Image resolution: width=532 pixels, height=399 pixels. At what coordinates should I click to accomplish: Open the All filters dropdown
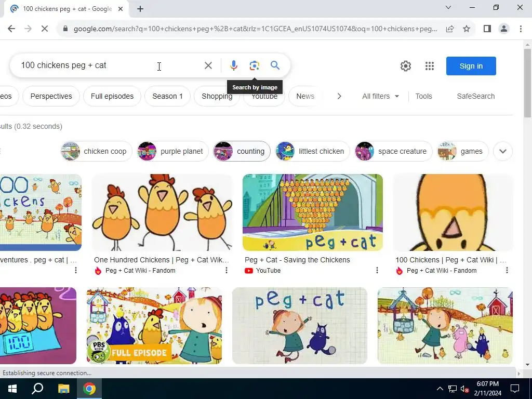(x=380, y=96)
